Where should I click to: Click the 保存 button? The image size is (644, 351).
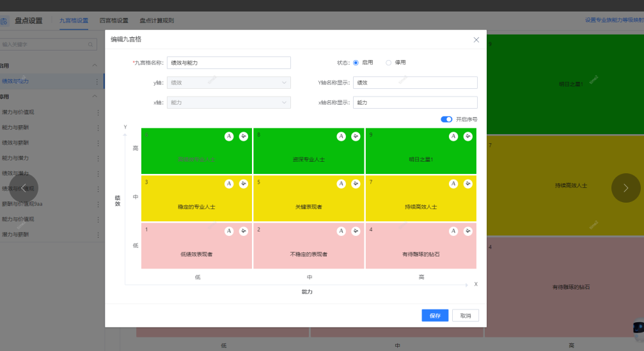(x=435, y=316)
